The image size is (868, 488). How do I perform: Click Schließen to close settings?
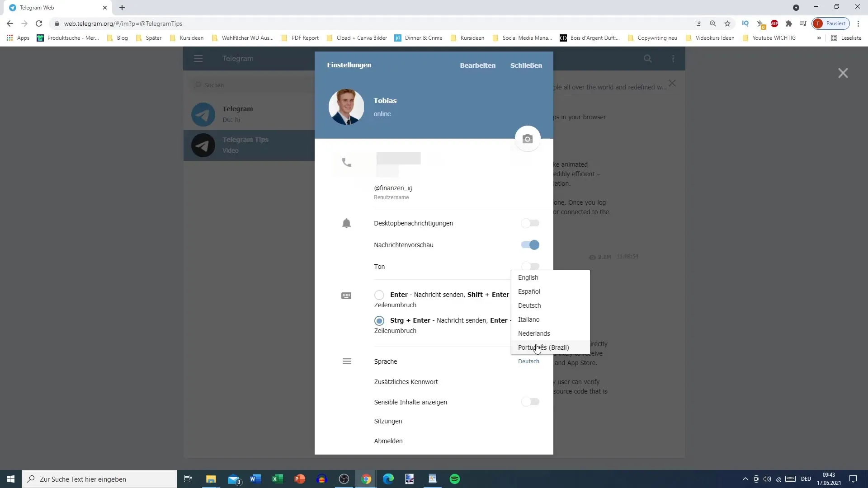pyautogui.click(x=526, y=66)
